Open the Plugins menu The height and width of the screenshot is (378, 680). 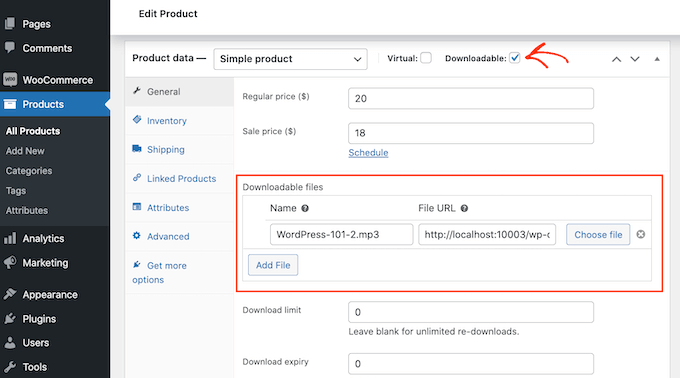coord(55,319)
